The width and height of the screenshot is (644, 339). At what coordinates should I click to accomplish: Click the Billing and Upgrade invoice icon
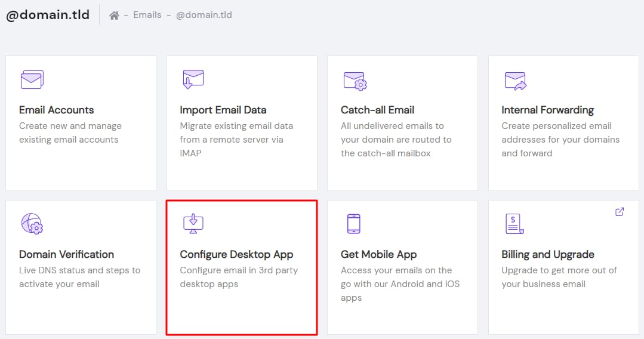(513, 224)
